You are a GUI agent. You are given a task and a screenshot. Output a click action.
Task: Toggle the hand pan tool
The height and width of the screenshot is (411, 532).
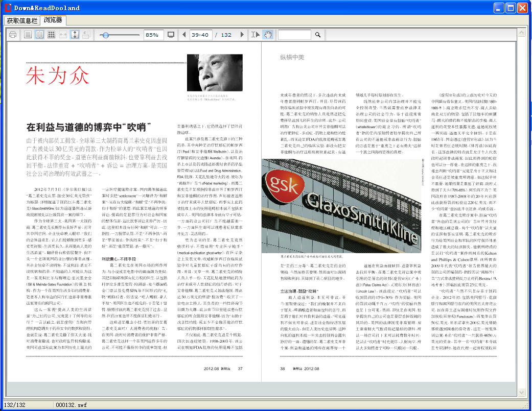(268, 35)
